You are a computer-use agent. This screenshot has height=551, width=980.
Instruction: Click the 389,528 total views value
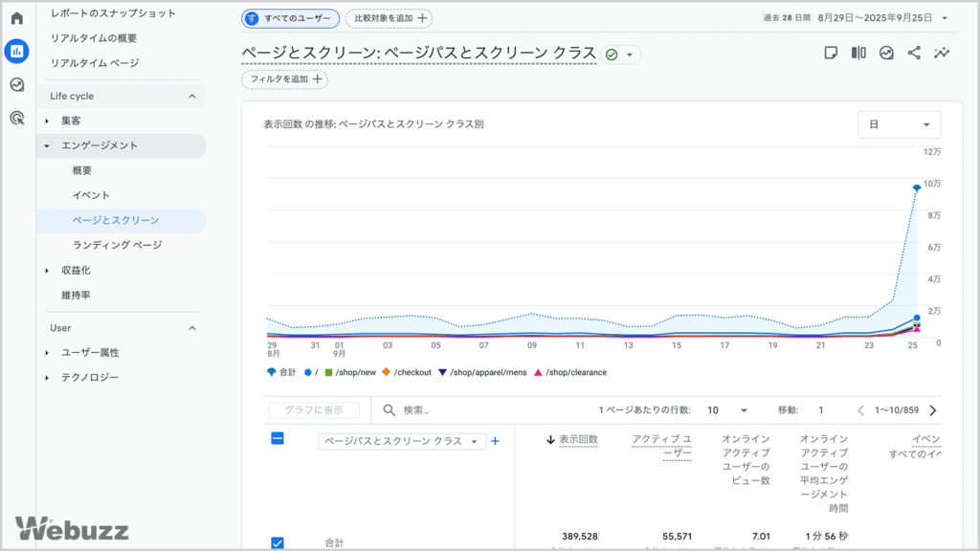579,536
